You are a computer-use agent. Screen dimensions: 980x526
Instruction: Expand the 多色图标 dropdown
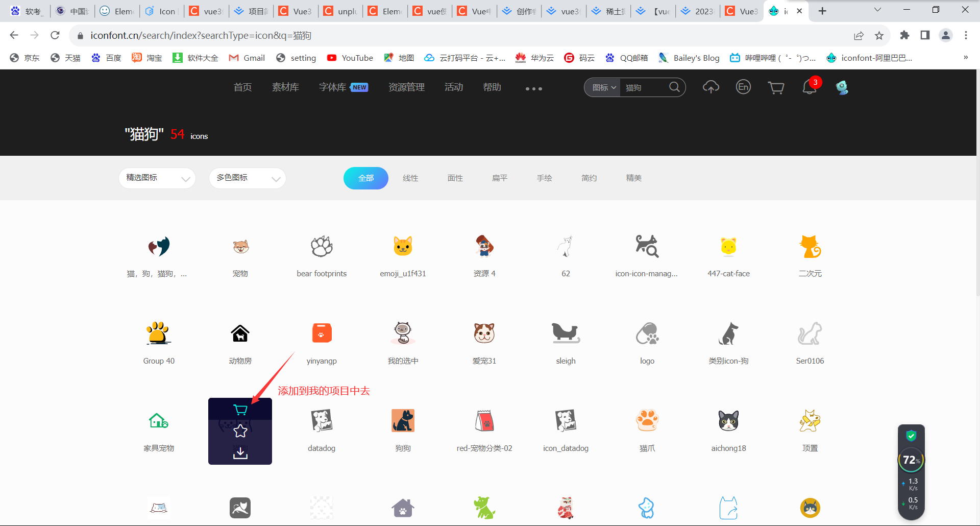tap(247, 178)
